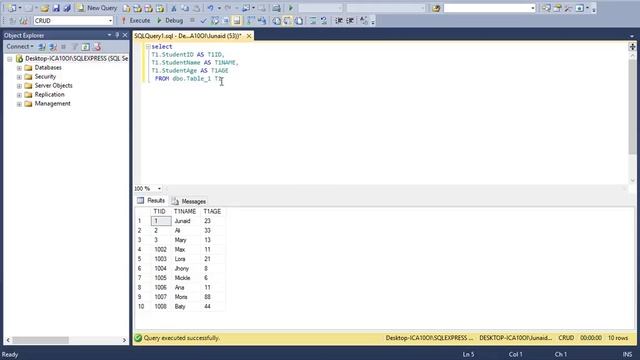The width and height of the screenshot is (640, 360).
Task: Click the Save All icon
Action: [67, 8]
